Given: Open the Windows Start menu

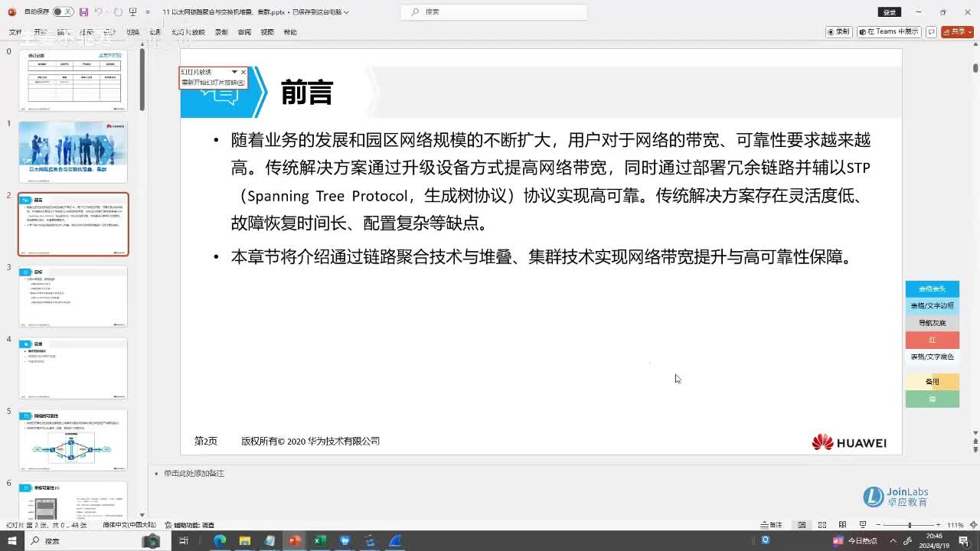Looking at the screenshot, I should coord(11,541).
